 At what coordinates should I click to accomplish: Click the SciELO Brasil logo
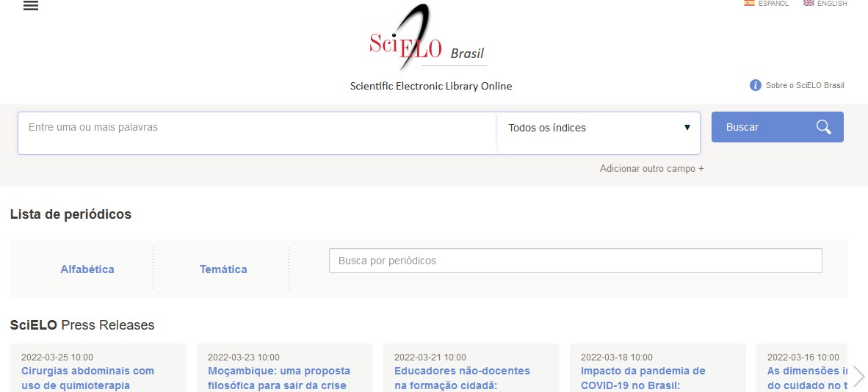coord(427,38)
